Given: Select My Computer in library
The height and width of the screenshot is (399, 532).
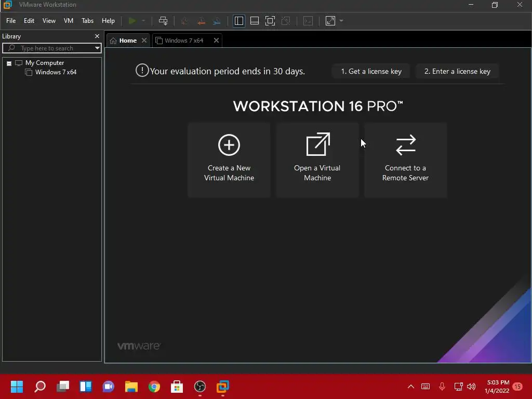Looking at the screenshot, I should click(x=45, y=63).
